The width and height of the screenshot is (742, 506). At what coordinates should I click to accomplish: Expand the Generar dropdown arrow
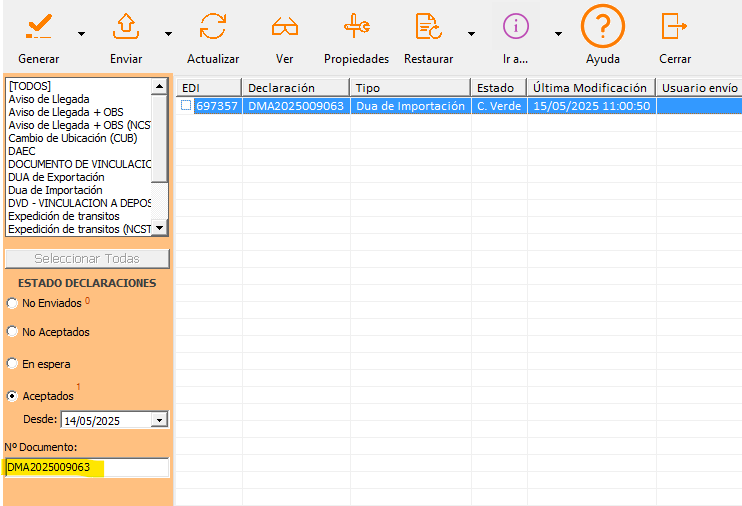tap(80, 32)
